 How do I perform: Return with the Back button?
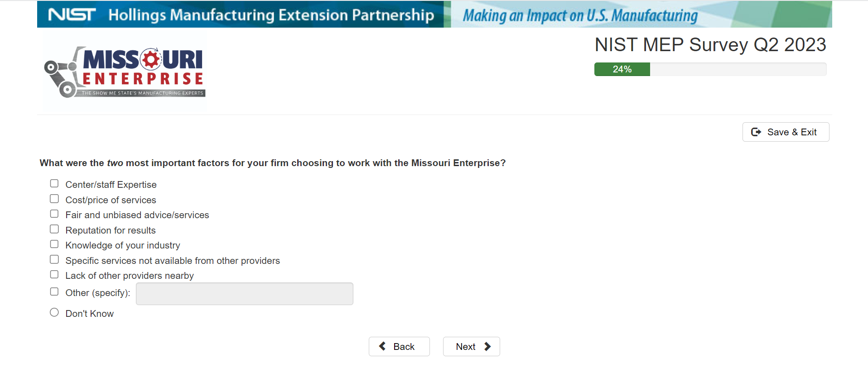click(x=399, y=347)
